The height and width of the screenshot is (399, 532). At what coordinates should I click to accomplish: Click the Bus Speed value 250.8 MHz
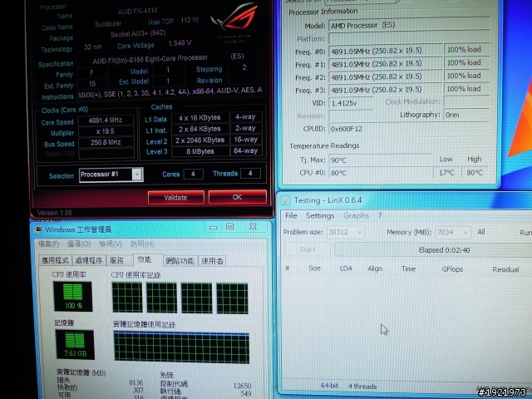click(x=106, y=142)
